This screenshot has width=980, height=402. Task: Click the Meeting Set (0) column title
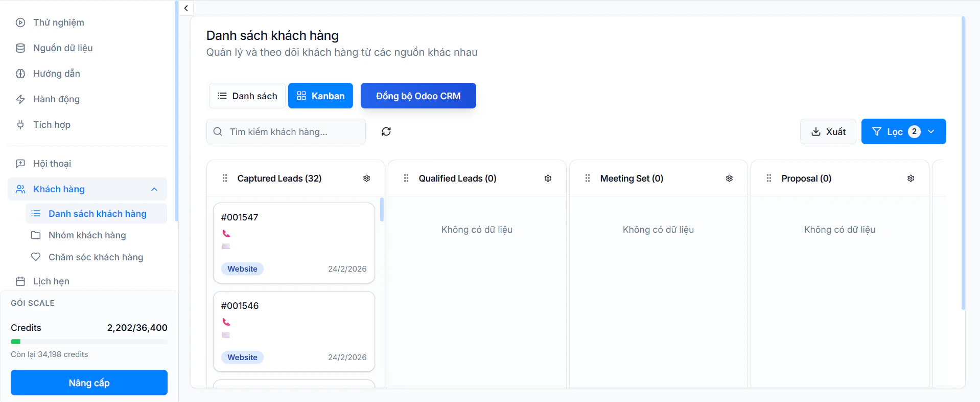coord(632,178)
